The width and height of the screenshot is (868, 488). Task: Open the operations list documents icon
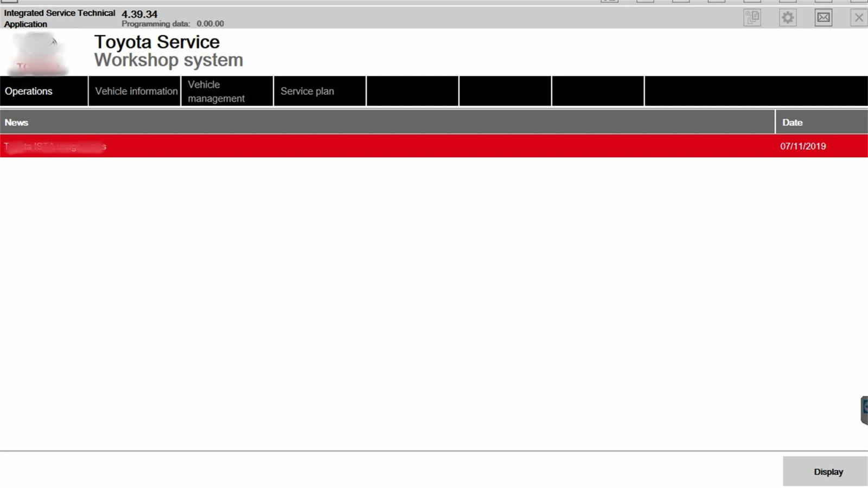click(752, 17)
